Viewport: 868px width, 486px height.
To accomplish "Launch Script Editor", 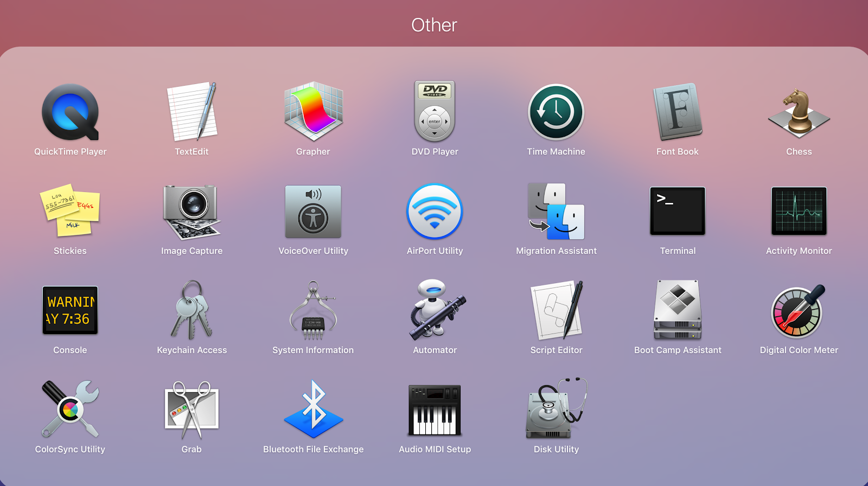I will pos(556,310).
